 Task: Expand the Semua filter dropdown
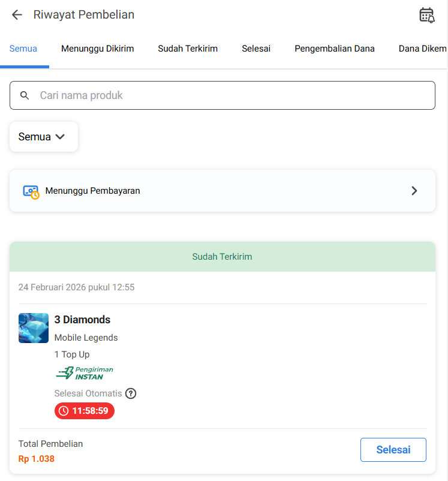click(43, 137)
